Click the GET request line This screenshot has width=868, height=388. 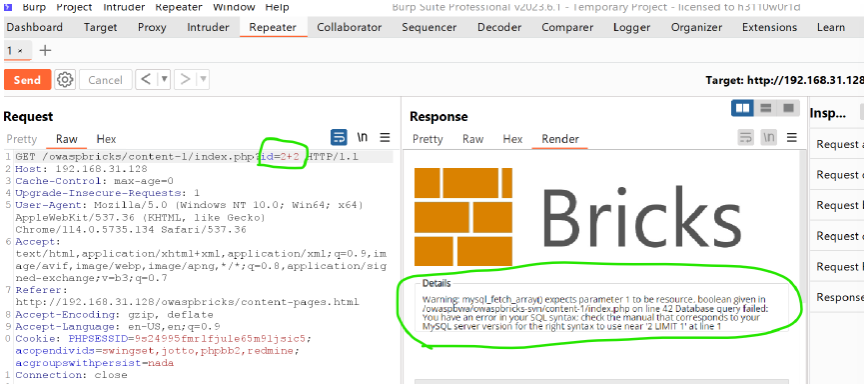187,157
